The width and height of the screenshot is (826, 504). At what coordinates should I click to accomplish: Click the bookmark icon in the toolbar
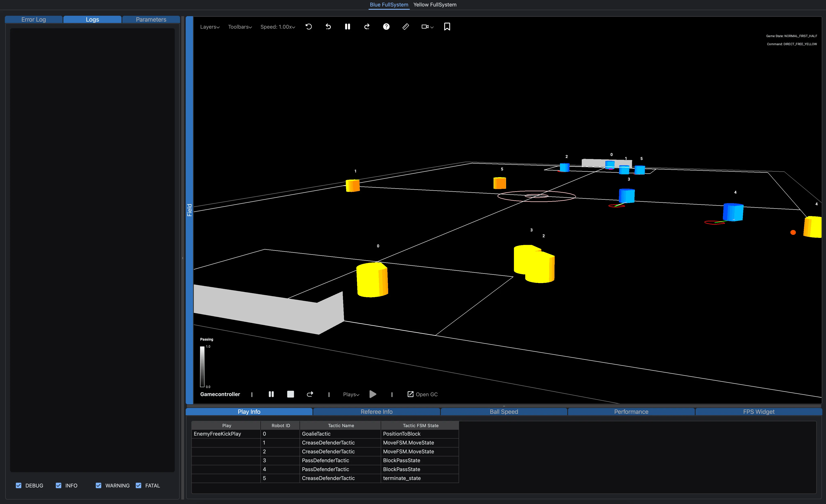coord(447,26)
